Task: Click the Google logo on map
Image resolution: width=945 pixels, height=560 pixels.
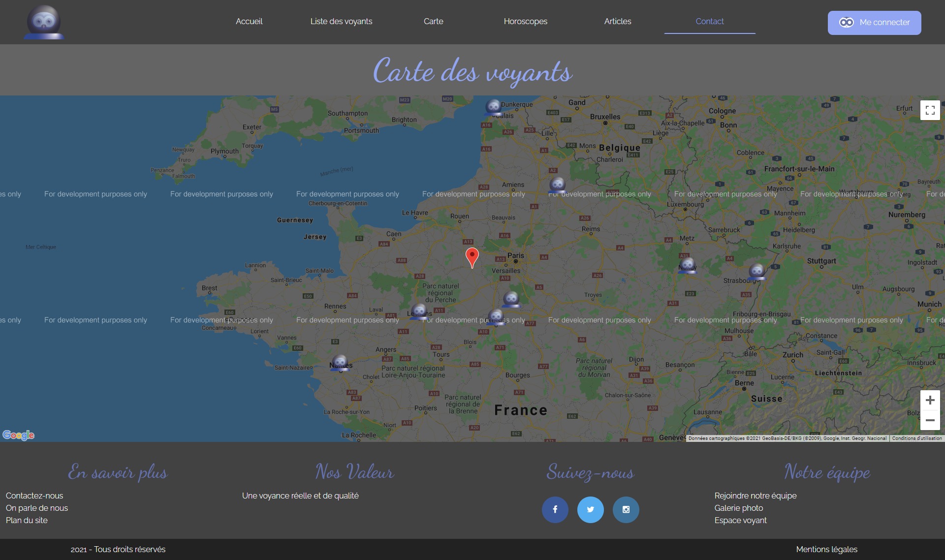Action: 18,435
